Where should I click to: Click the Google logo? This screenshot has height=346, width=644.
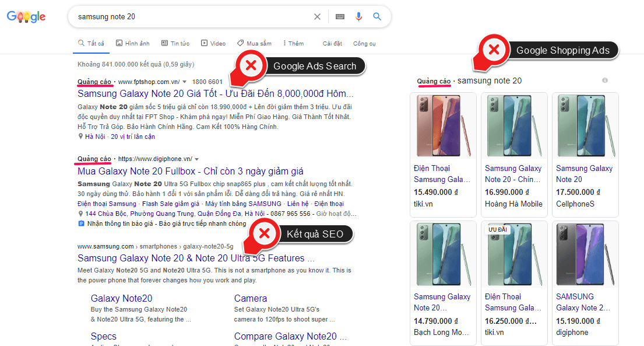click(26, 16)
